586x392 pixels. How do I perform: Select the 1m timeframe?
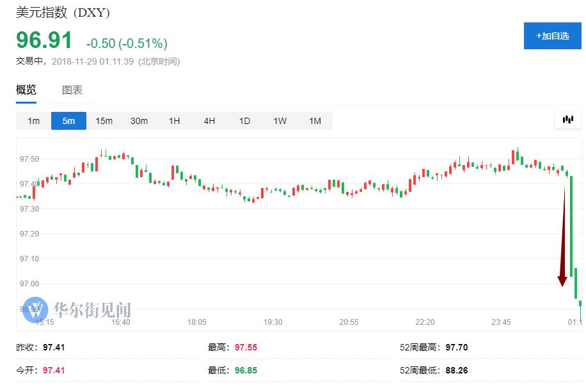tap(33, 121)
